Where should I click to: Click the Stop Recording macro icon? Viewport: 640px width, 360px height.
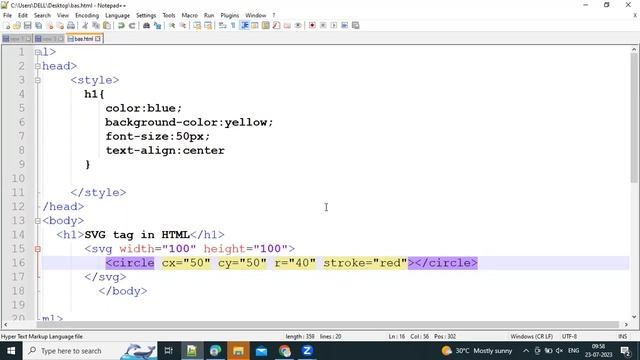[323, 25]
